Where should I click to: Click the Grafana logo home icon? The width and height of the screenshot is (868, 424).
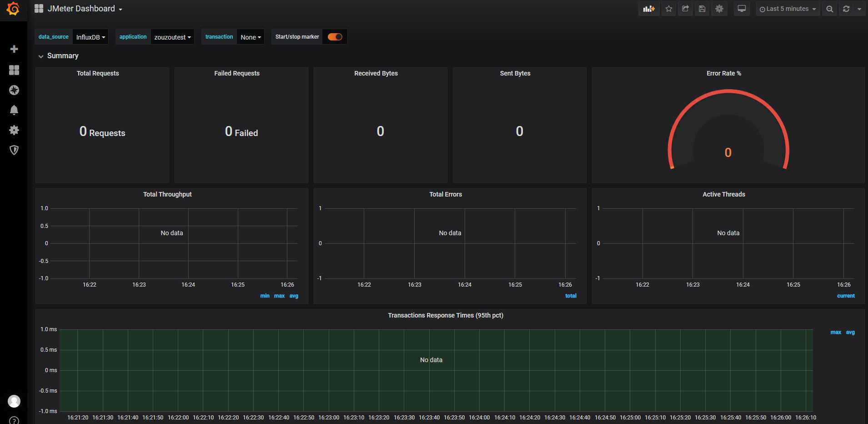point(13,9)
